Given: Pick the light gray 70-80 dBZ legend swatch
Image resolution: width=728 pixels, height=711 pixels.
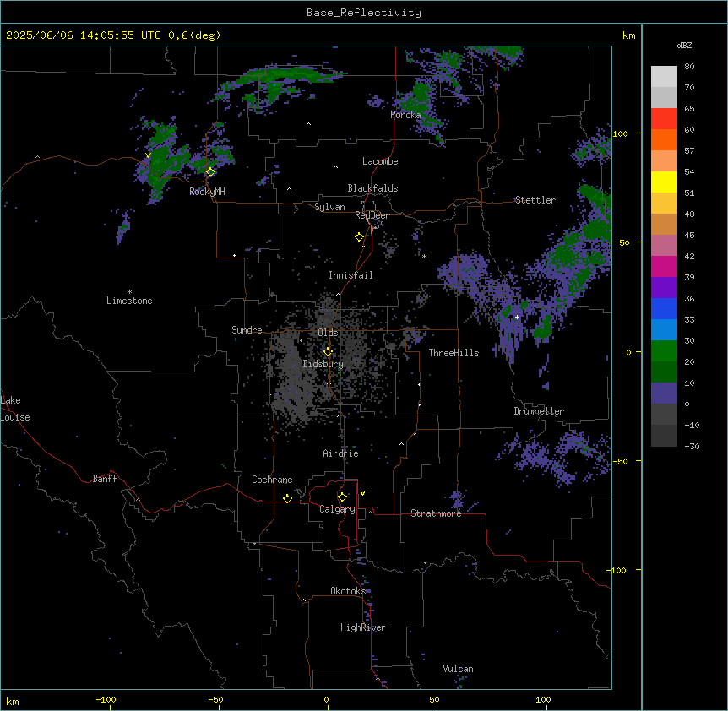Looking at the screenshot, I should point(664,77).
